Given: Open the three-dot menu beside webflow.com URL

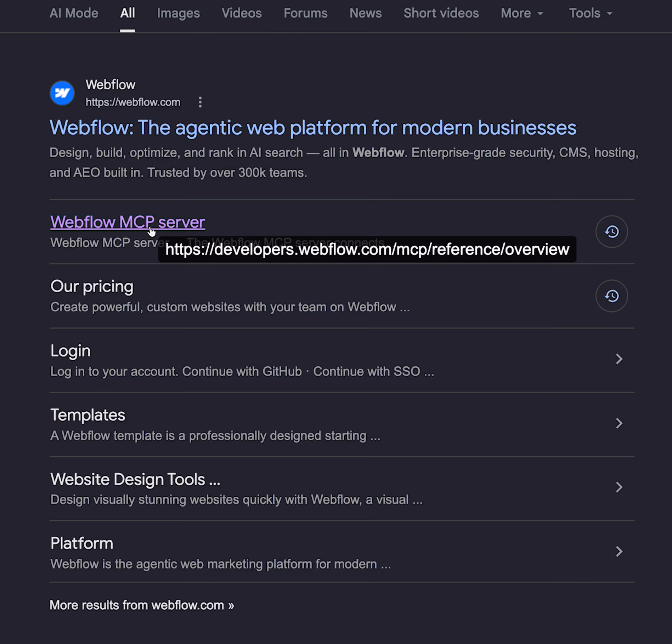Looking at the screenshot, I should point(200,102).
